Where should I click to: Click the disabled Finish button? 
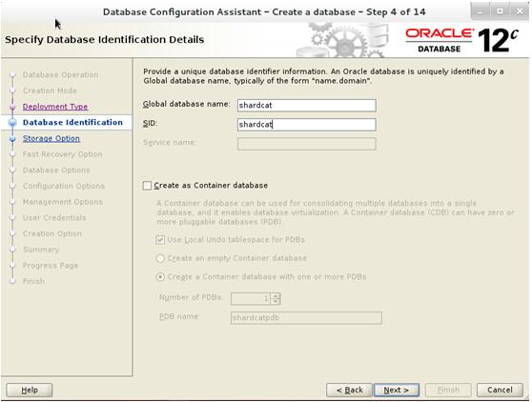448,391
